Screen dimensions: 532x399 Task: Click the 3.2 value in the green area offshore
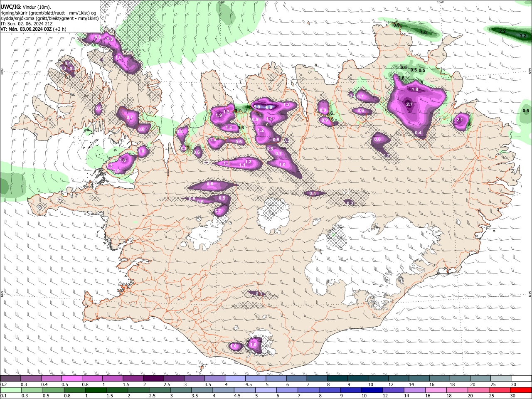point(523,36)
